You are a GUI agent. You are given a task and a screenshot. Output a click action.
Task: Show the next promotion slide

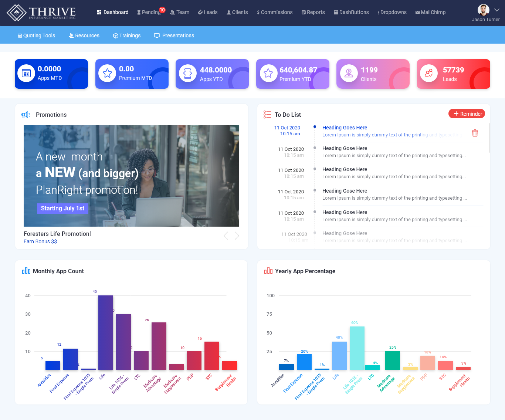pyautogui.click(x=237, y=236)
